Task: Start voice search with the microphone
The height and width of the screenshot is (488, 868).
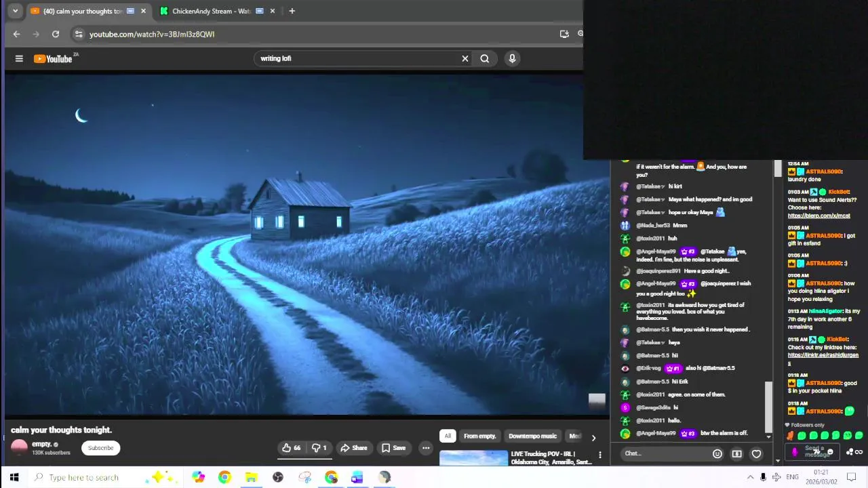Action: [x=512, y=59]
